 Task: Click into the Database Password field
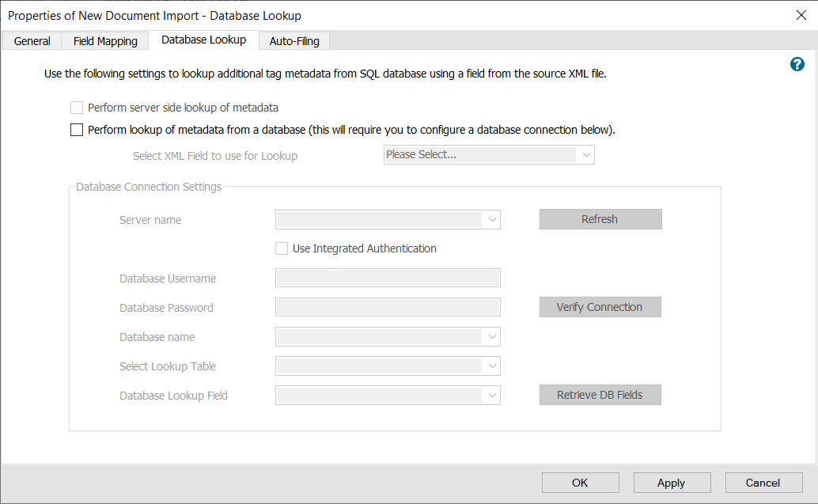click(388, 307)
